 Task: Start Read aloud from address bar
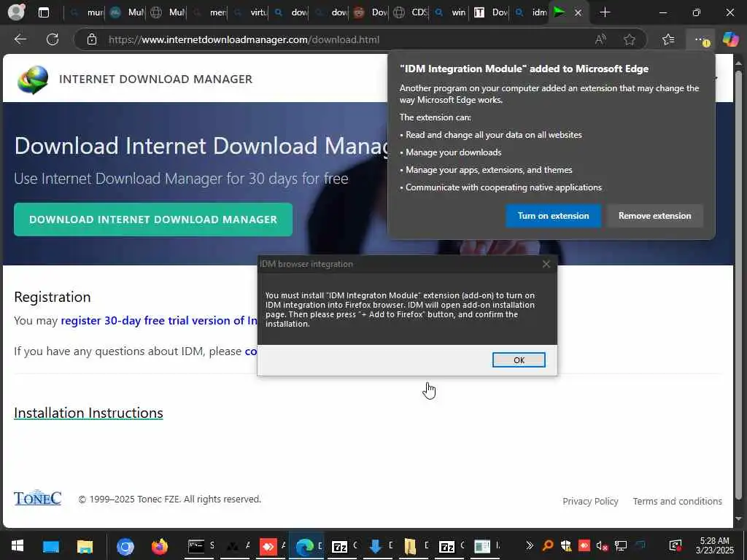click(x=600, y=39)
